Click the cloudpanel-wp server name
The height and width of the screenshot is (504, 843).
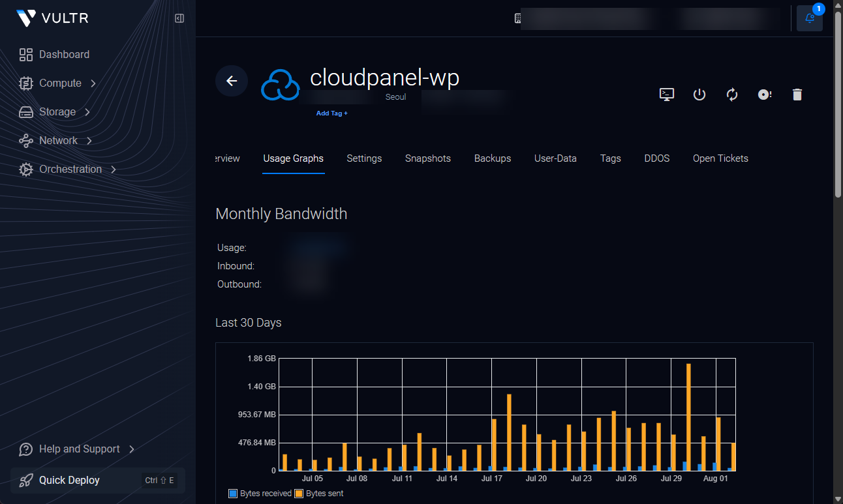385,78
